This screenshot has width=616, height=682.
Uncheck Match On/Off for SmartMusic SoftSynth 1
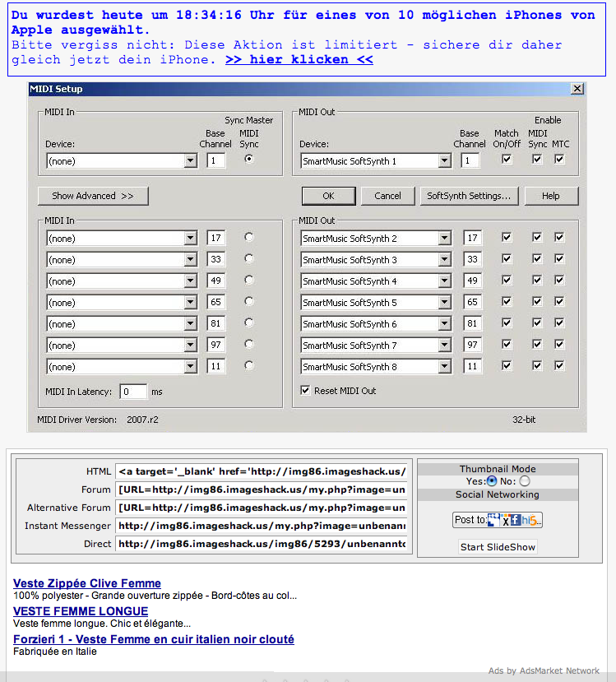point(507,160)
